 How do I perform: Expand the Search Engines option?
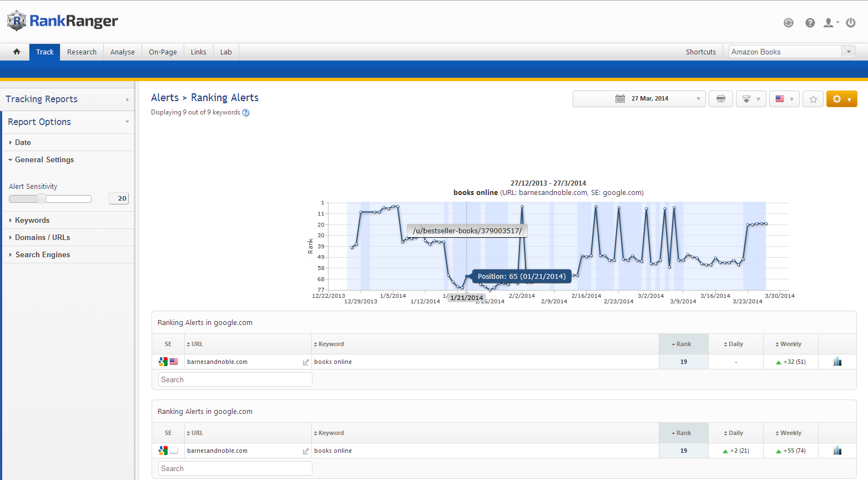click(x=43, y=254)
